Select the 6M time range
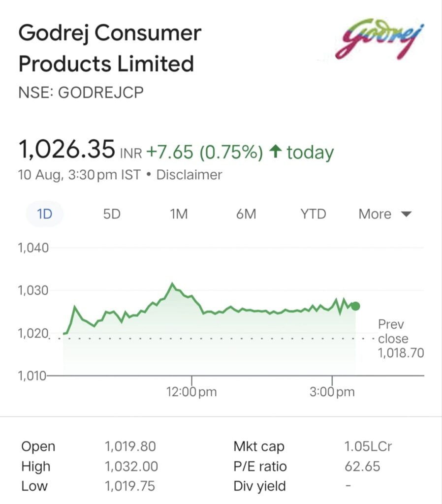 (x=246, y=214)
